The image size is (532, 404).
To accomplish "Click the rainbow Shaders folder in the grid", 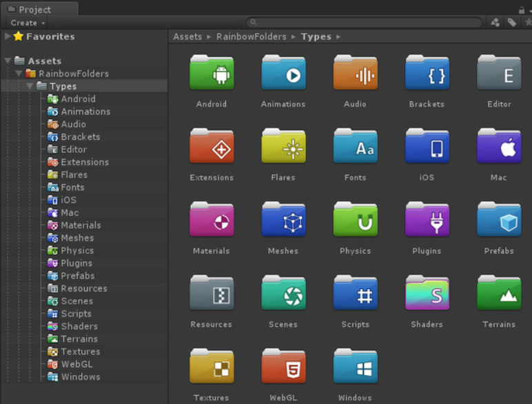I will (427, 292).
